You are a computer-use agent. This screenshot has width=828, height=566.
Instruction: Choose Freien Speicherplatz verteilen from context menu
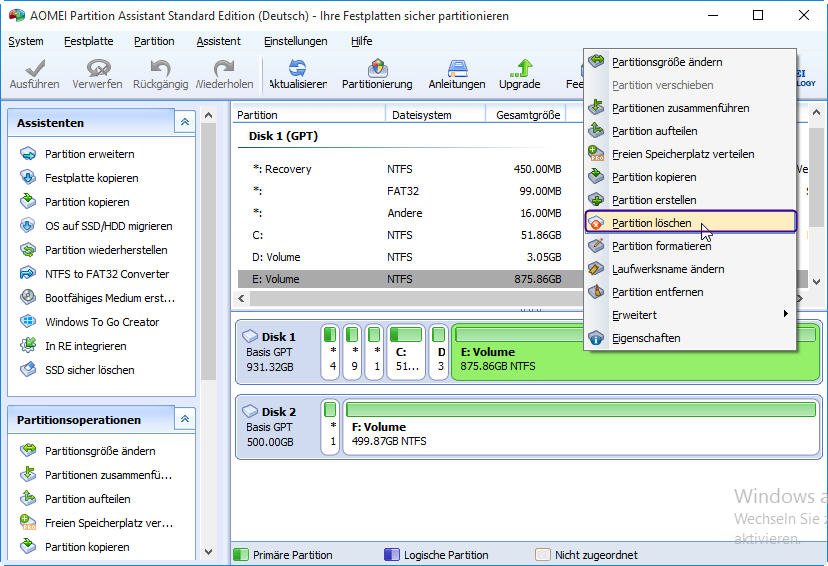point(691,154)
